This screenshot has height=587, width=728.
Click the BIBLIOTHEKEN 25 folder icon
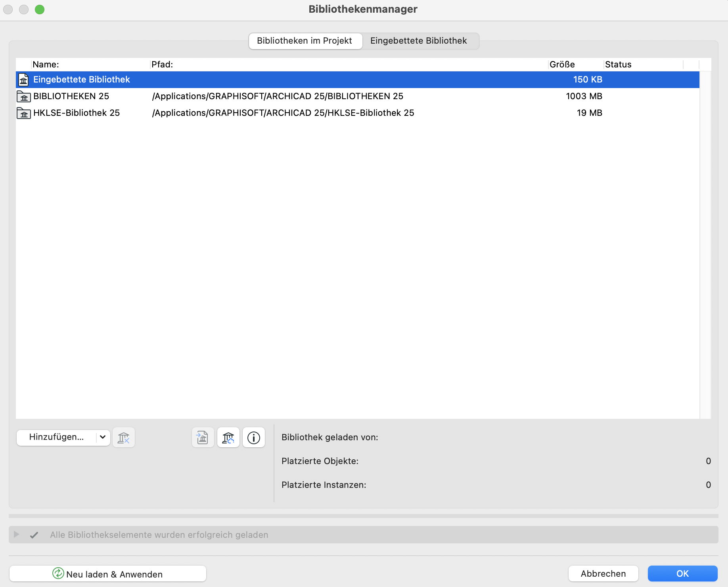point(24,96)
